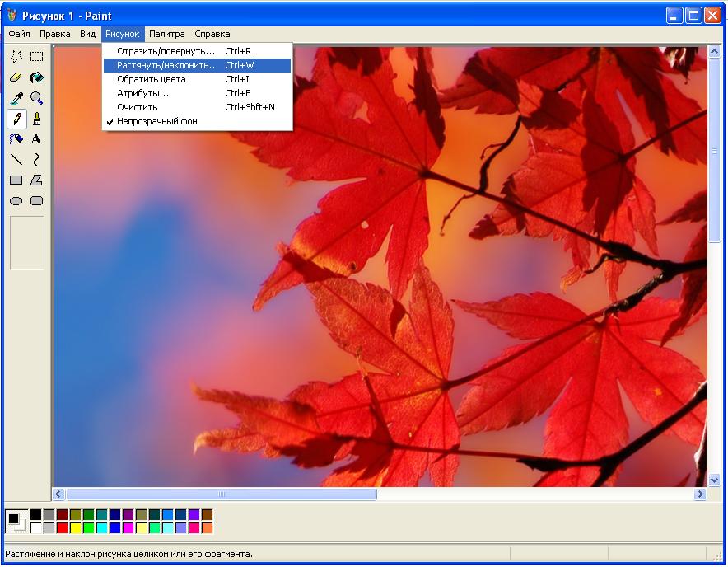Click Растянуть/наклонить menu entry
The image size is (728, 567).
coord(167,65)
